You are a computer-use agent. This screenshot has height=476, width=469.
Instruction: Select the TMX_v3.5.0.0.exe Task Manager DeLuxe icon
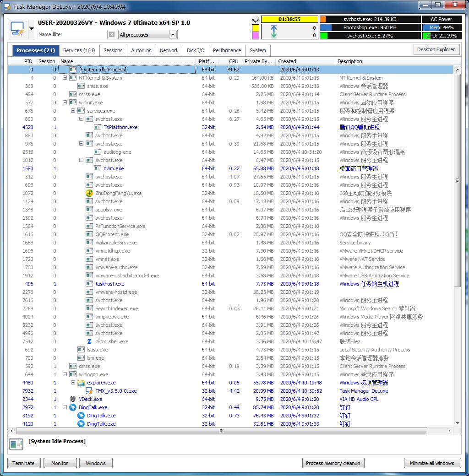(x=90, y=391)
